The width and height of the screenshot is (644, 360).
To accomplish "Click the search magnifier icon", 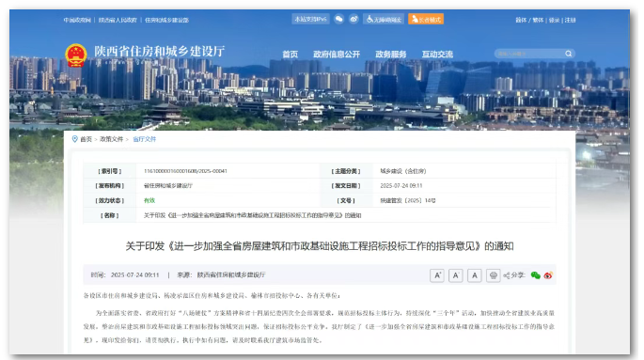I will (569, 54).
